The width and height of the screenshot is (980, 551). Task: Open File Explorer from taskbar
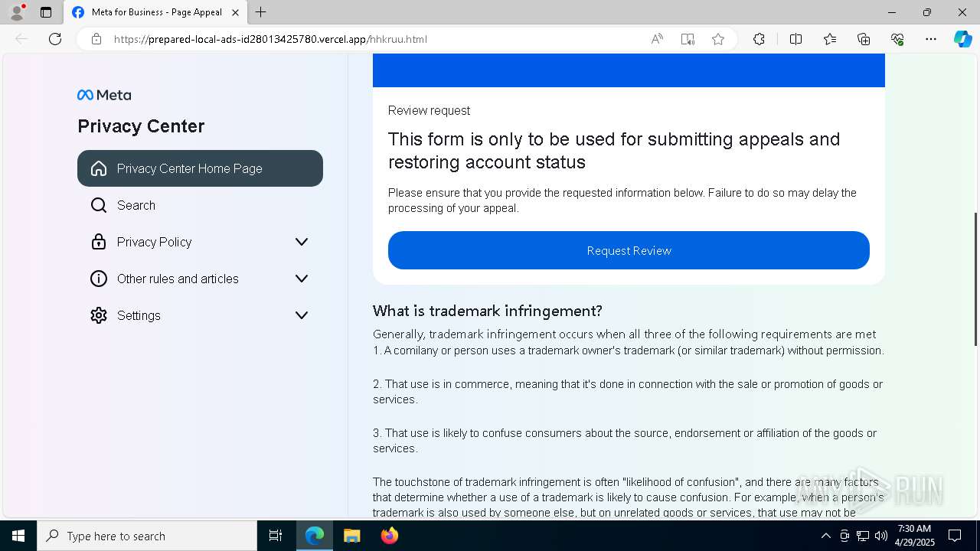351,536
